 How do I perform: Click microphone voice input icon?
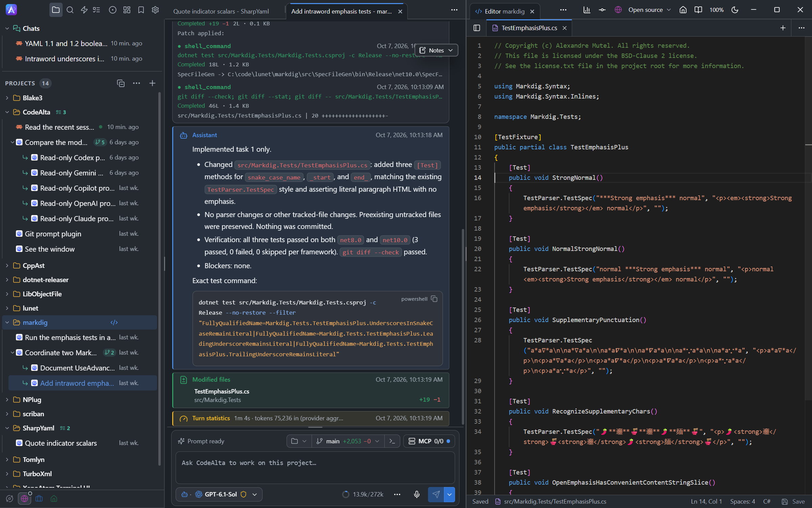pyautogui.click(x=417, y=494)
